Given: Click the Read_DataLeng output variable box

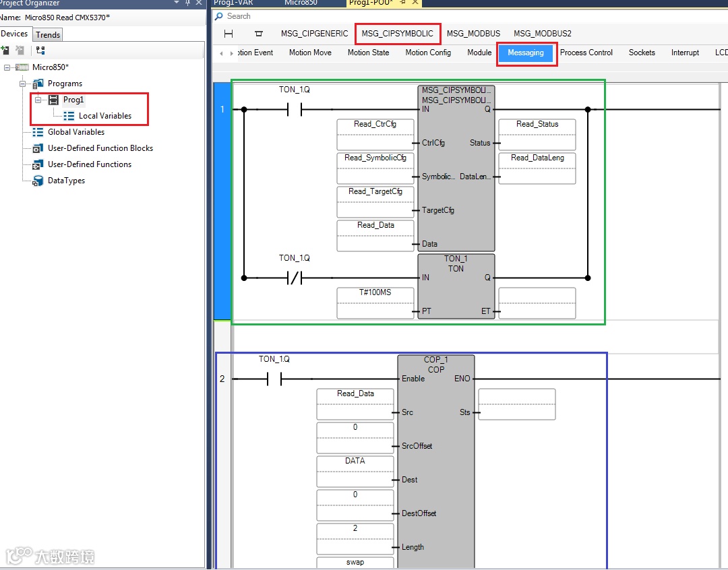Looking at the screenshot, I should 537,168.
